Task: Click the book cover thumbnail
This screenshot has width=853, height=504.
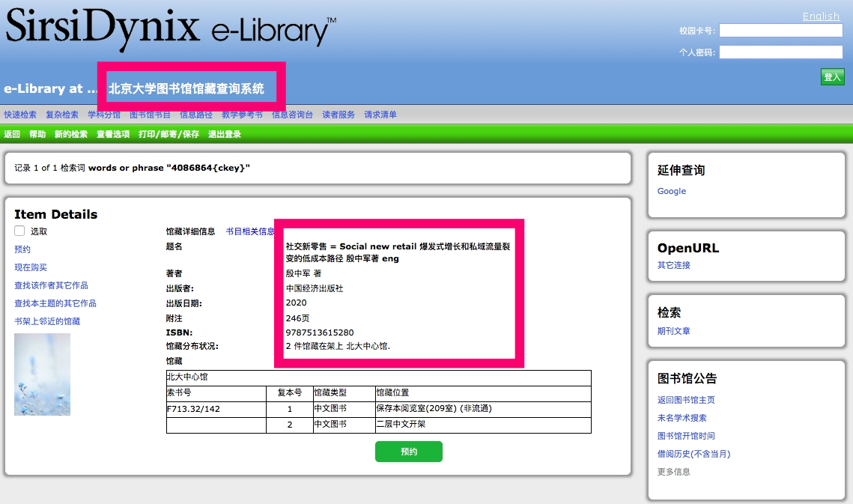Action: 42,374
